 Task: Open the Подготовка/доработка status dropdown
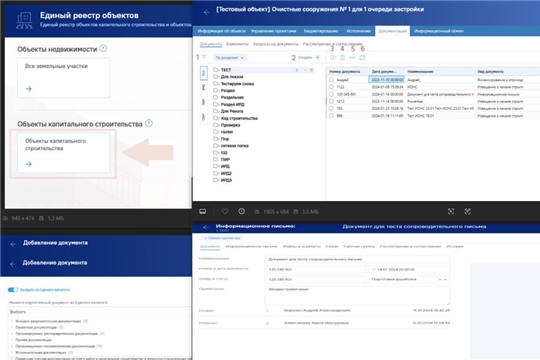point(409,279)
